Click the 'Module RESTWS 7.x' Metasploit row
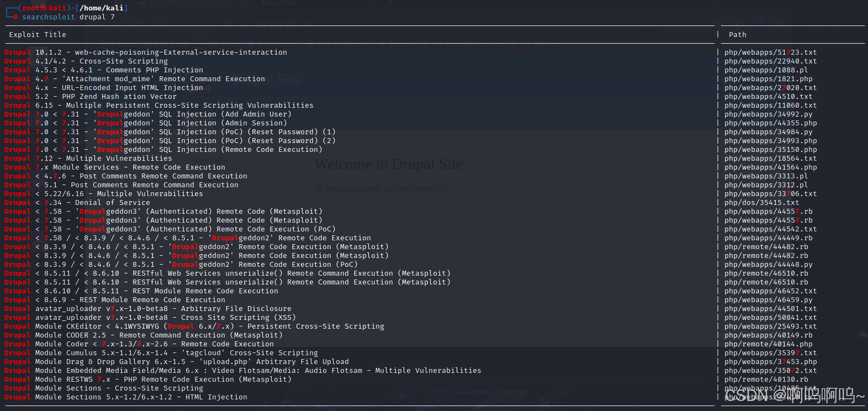Screen dimensions: 868x411 click(x=148, y=380)
